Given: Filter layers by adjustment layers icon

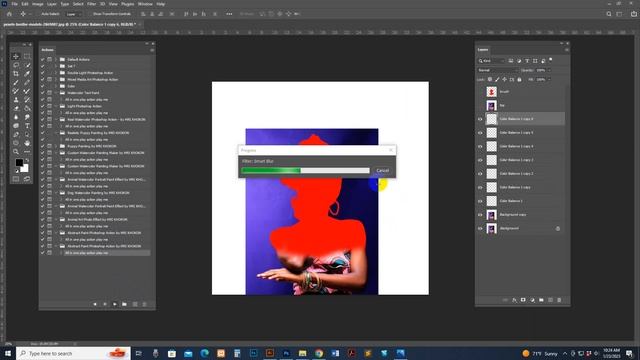Looking at the screenshot, I should pos(519,61).
